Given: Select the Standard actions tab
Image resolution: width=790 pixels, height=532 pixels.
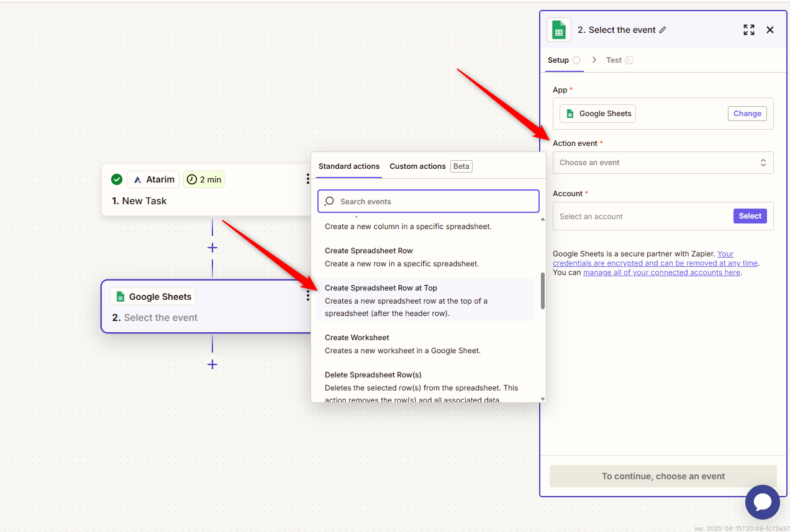Looking at the screenshot, I should coord(349,166).
